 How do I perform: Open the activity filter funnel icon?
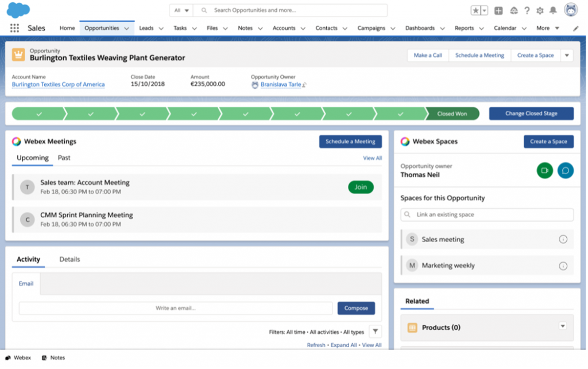tap(374, 331)
